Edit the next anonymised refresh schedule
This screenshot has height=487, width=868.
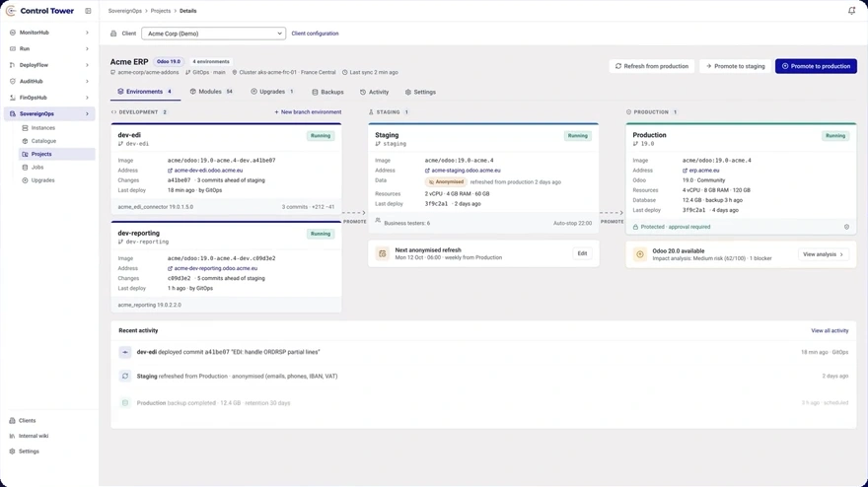click(582, 253)
